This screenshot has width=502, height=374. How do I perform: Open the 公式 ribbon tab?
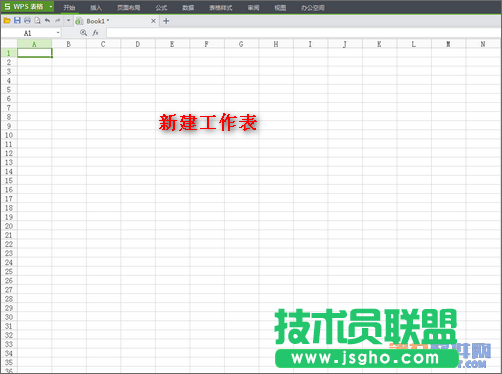coord(161,8)
